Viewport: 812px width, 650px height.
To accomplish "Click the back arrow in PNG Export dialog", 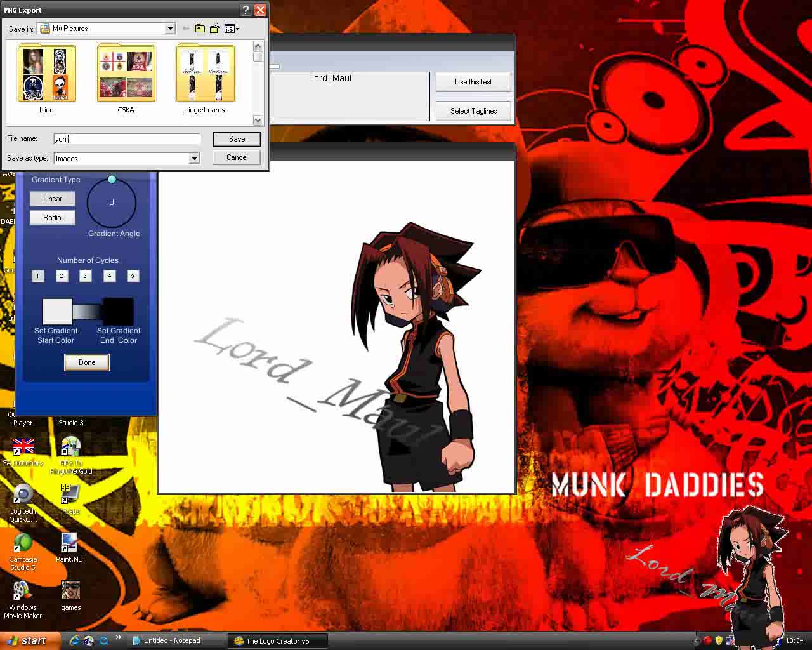I will (186, 29).
